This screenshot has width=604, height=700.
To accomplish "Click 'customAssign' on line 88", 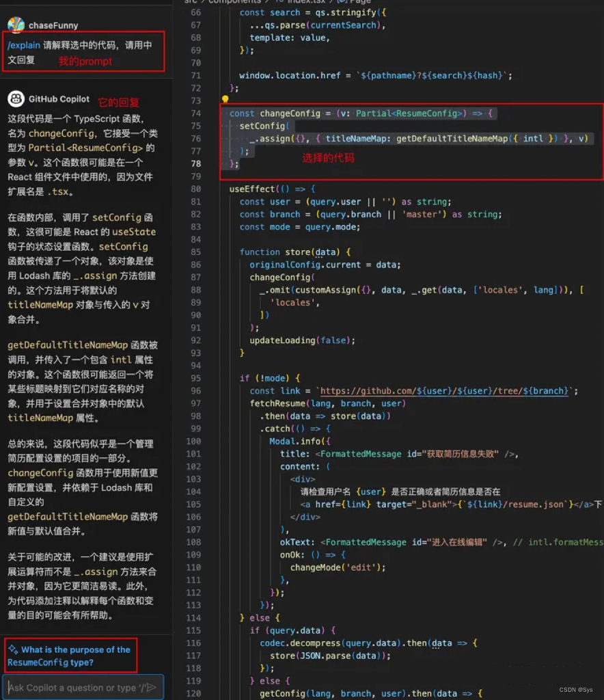I will [326, 290].
